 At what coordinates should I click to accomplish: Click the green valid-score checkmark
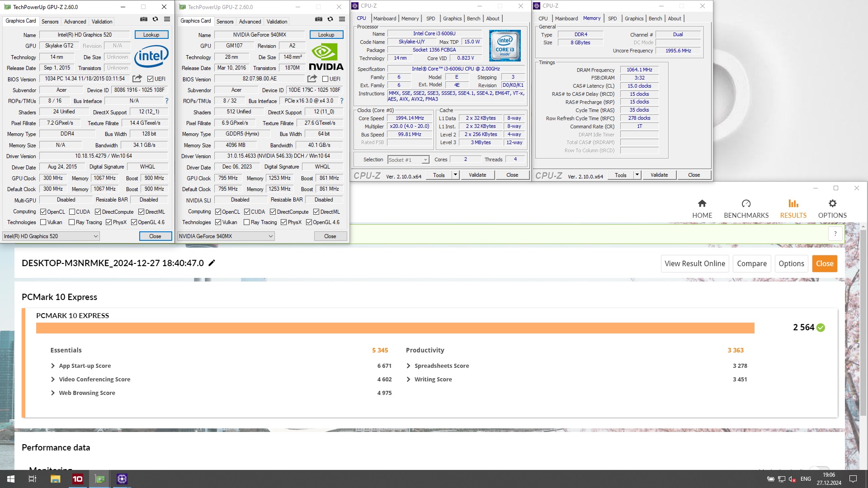click(821, 328)
